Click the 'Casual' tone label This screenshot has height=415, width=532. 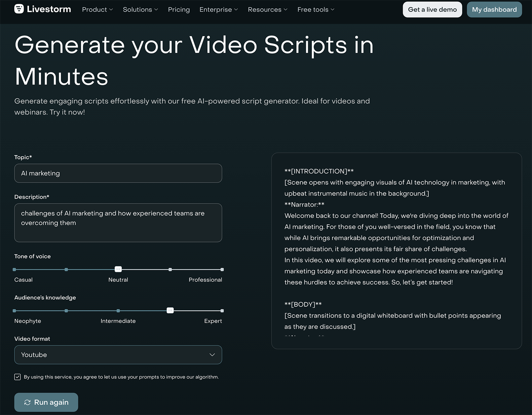tap(23, 280)
